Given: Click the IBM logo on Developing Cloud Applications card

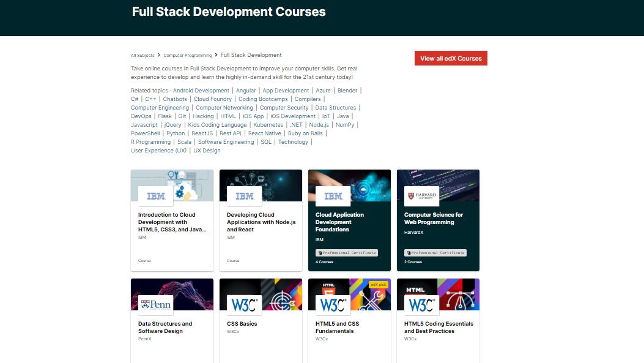Looking at the screenshot, I should (x=244, y=196).
